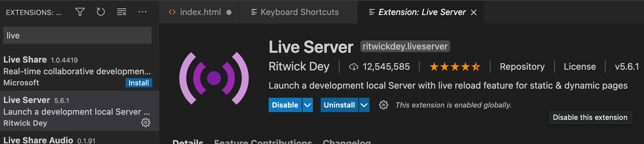644x144 pixels.
Task: Open manage gear for Live Server list item
Action: pos(146,122)
